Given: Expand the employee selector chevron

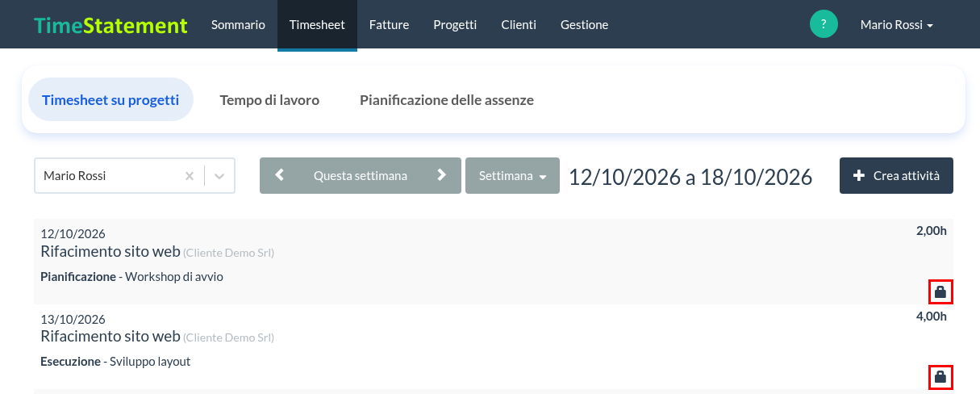Looking at the screenshot, I should pos(219,175).
